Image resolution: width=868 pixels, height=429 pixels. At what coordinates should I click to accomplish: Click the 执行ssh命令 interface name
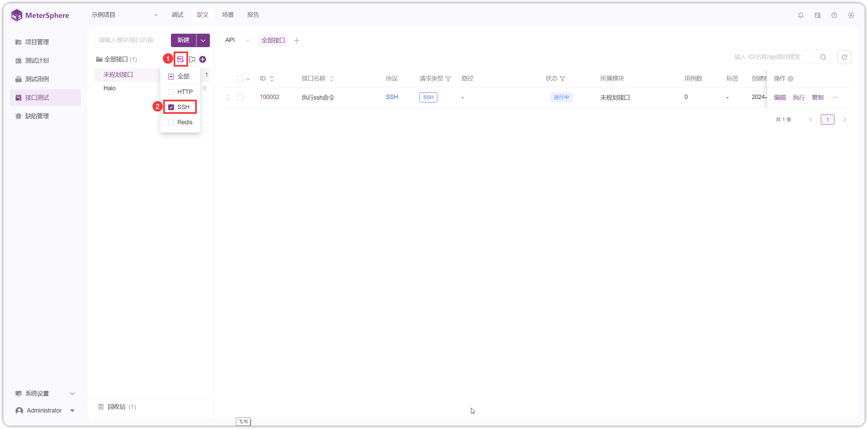318,97
